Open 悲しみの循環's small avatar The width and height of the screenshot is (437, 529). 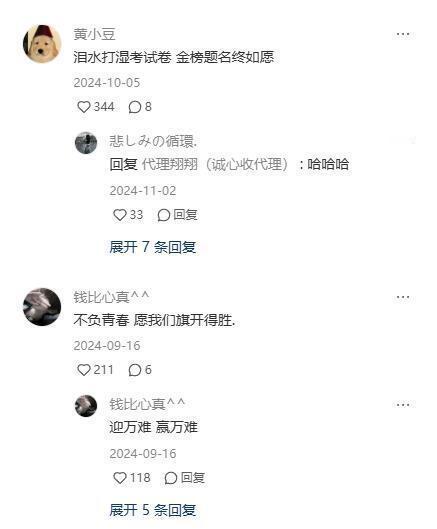point(86,143)
